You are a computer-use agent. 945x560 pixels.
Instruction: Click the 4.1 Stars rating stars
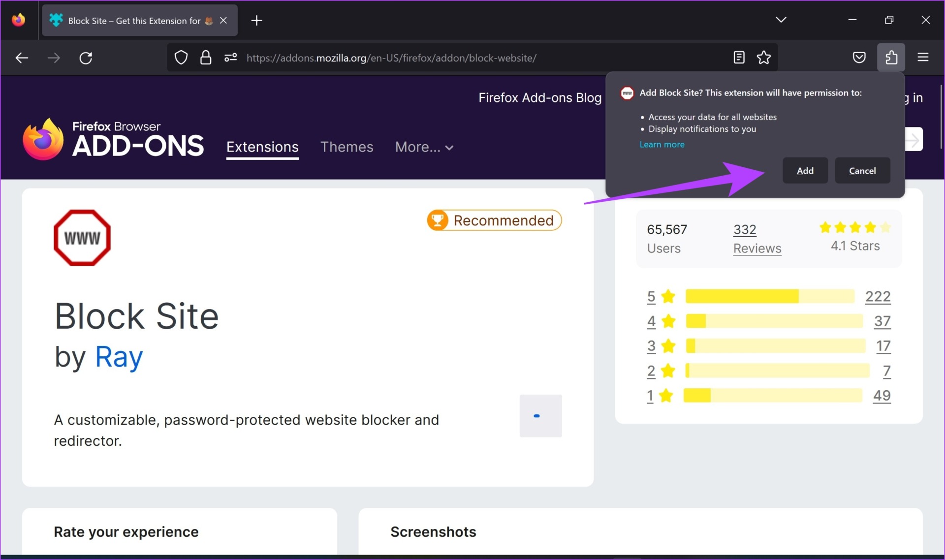(x=855, y=227)
